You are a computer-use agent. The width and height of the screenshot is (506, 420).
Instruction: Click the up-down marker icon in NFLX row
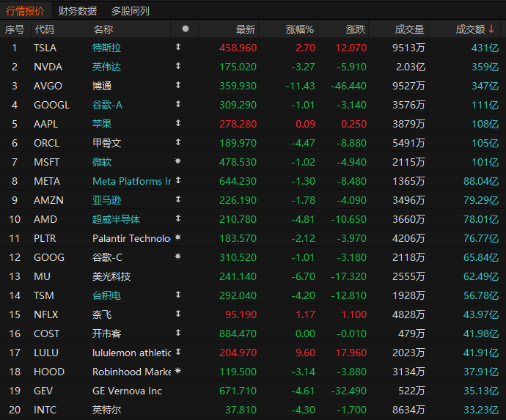pos(177,314)
